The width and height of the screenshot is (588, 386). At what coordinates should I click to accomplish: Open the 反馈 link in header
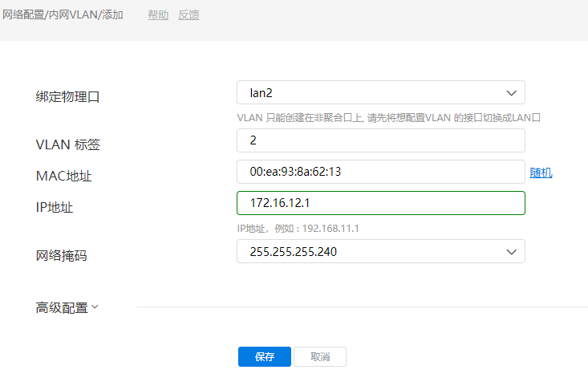pos(189,15)
